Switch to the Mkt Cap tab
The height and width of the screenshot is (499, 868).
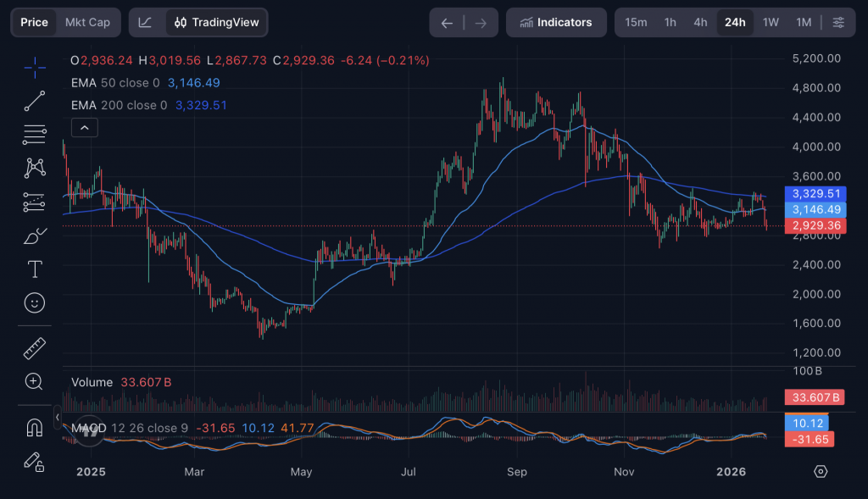click(x=87, y=23)
